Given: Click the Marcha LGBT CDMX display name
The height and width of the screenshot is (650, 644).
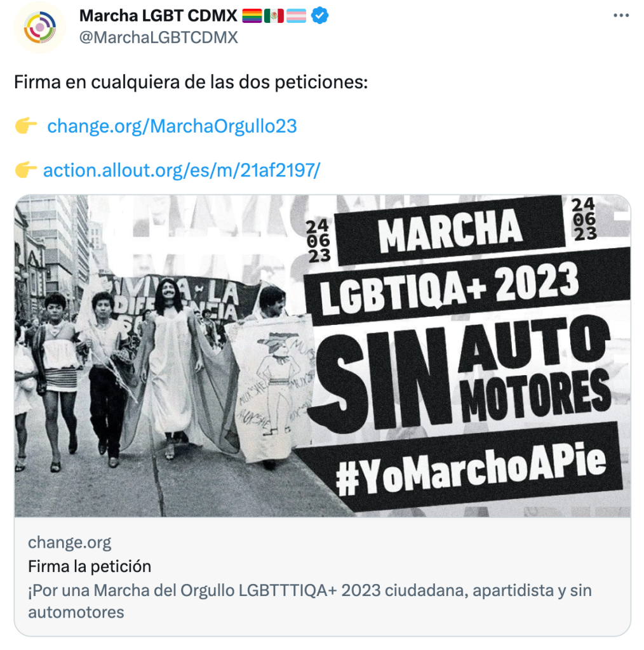Looking at the screenshot, I should [158, 16].
